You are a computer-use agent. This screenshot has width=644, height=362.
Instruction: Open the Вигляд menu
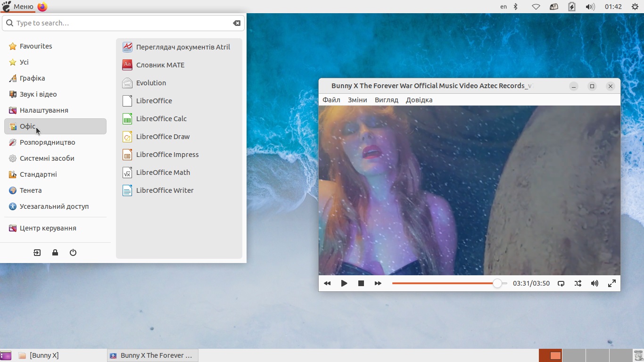[387, 100]
